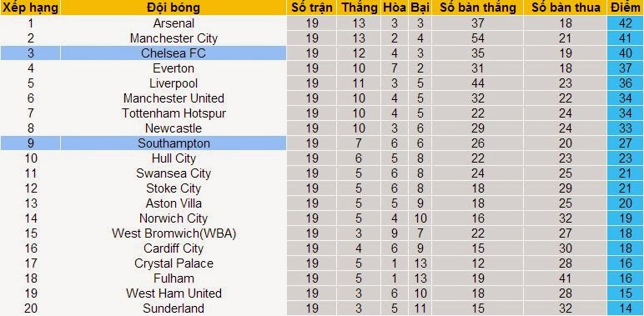Select West Bromwich(WBA) entry
This screenshot has height=316, width=644.
(x=174, y=233)
